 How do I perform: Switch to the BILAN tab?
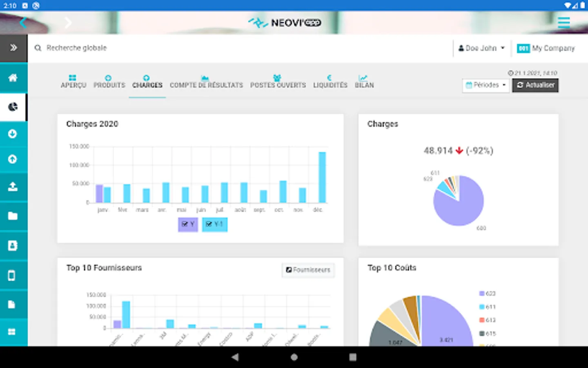[364, 82]
